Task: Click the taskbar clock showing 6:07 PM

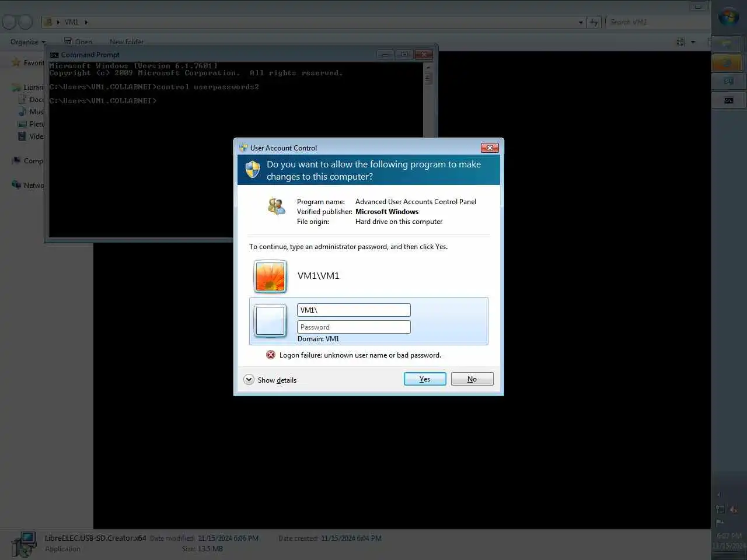Action: [x=728, y=541]
